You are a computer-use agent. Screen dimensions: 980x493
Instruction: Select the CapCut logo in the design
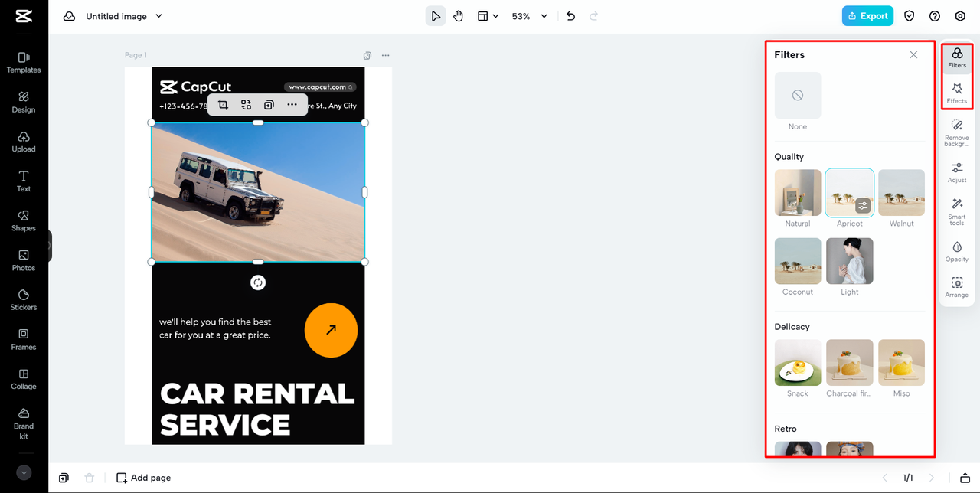point(195,87)
